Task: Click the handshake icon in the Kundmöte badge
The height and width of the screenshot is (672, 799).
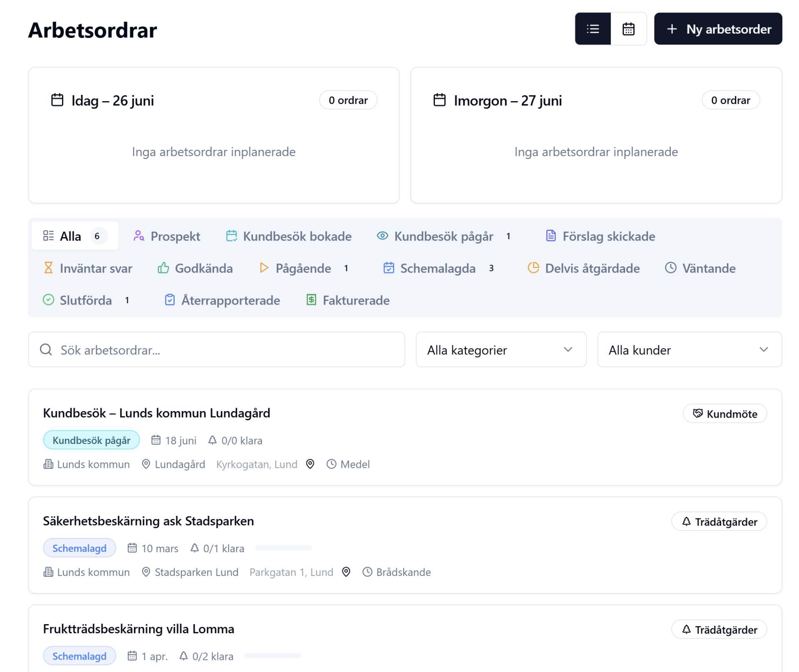Action: [697, 413]
